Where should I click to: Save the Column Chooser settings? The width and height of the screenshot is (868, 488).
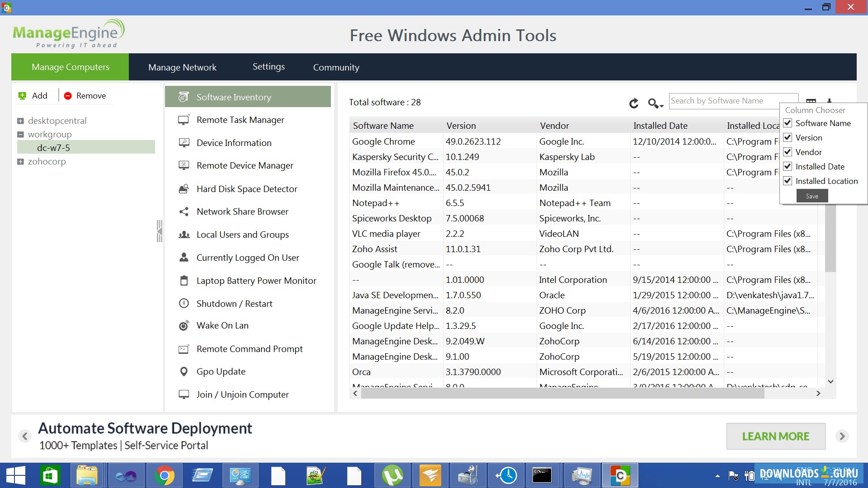[x=812, y=196]
